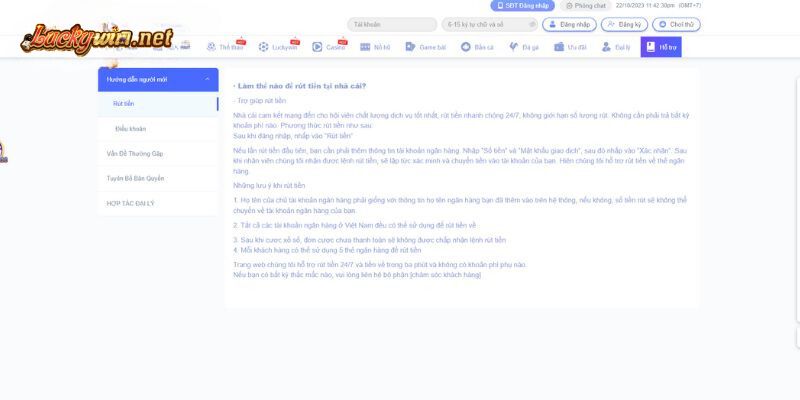800x400 pixels.
Task: Toggle password visibility eye icon
Action: point(532,24)
